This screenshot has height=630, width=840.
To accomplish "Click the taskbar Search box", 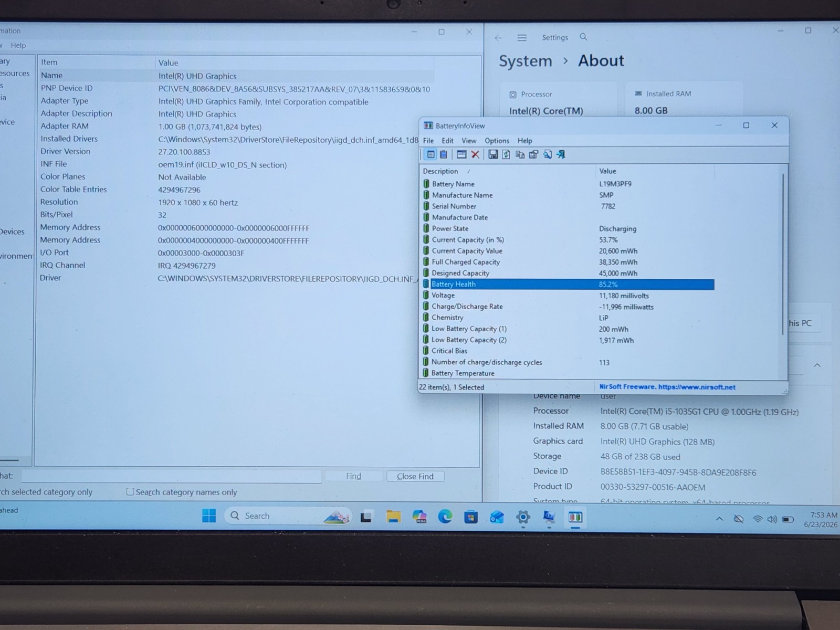I will click(288, 516).
